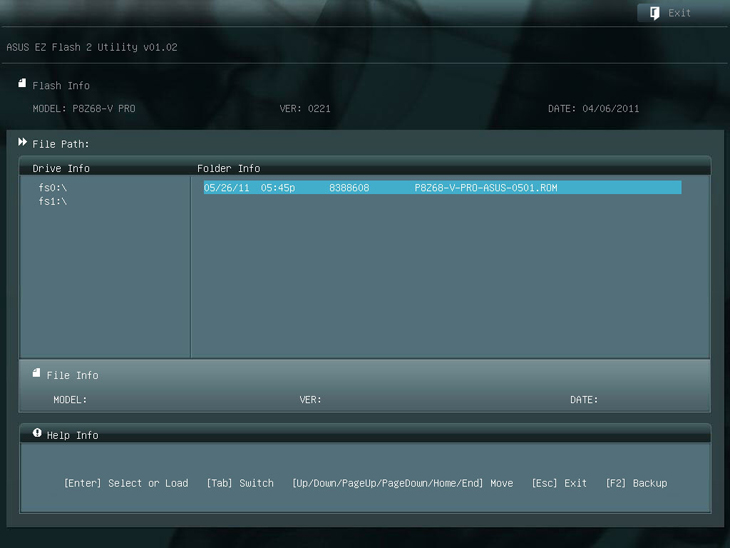
Task: Select P8Z68-V-PRO-ASUS-0501.ROM file
Action: pos(485,188)
